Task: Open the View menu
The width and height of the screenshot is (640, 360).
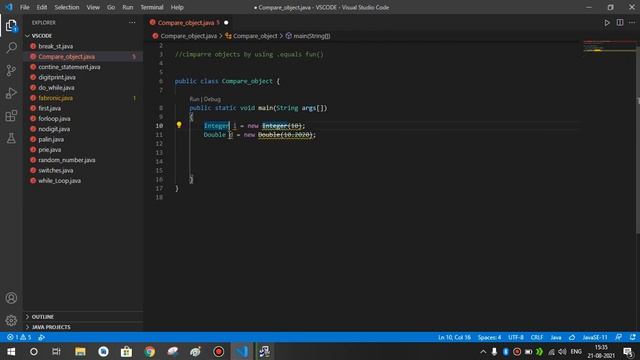Action: click(x=93, y=7)
